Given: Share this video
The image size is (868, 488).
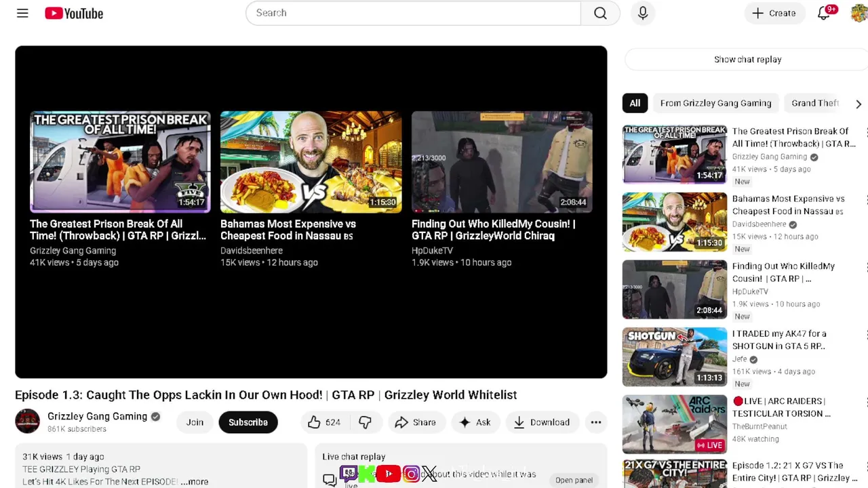Looking at the screenshot, I should 415,422.
